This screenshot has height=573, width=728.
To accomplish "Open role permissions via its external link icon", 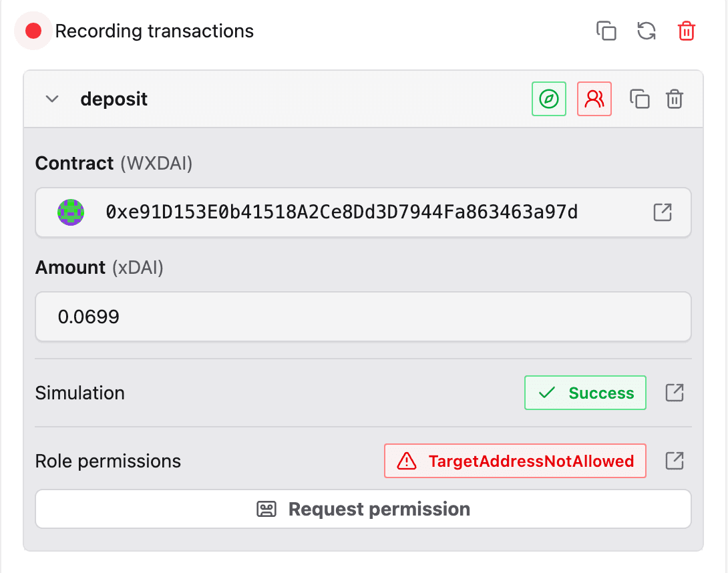I will pyautogui.click(x=674, y=461).
